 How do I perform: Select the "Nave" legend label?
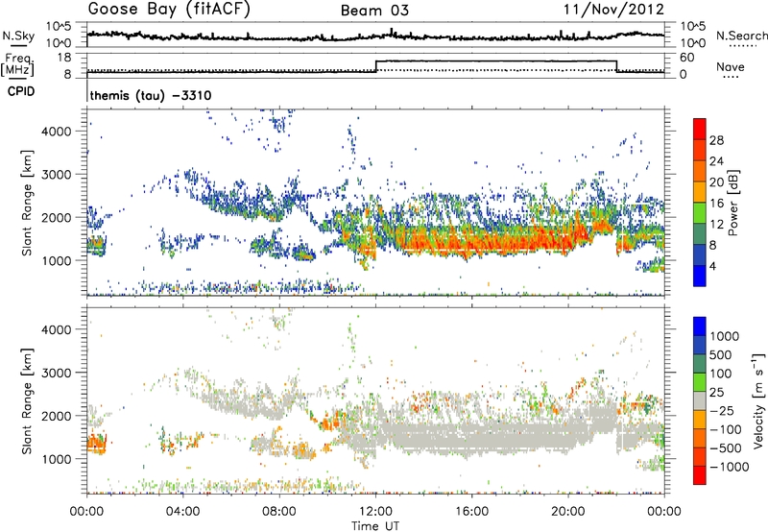[731, 66]
